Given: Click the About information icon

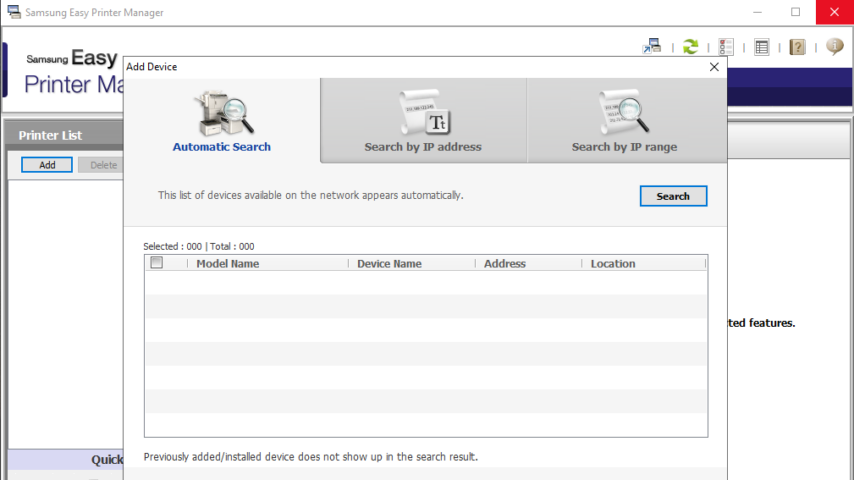Looking at the screenshot, I should click(834, 46).
